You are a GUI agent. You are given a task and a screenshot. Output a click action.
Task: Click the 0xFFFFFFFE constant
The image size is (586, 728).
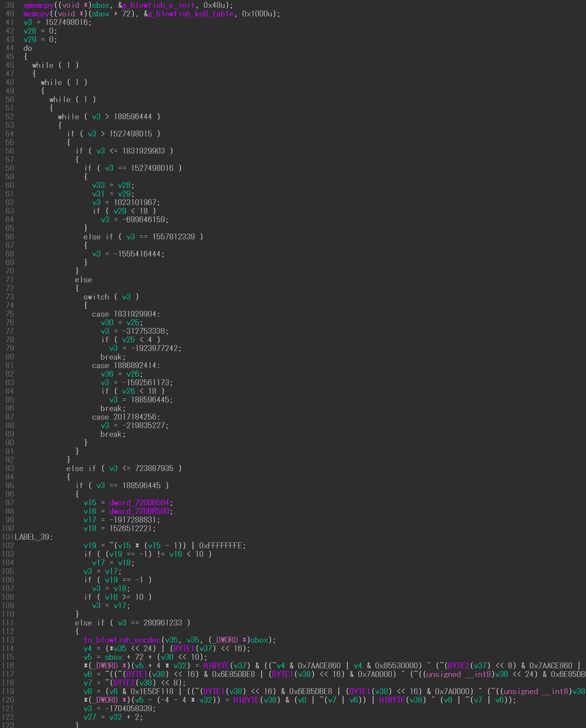pos(220,546)
